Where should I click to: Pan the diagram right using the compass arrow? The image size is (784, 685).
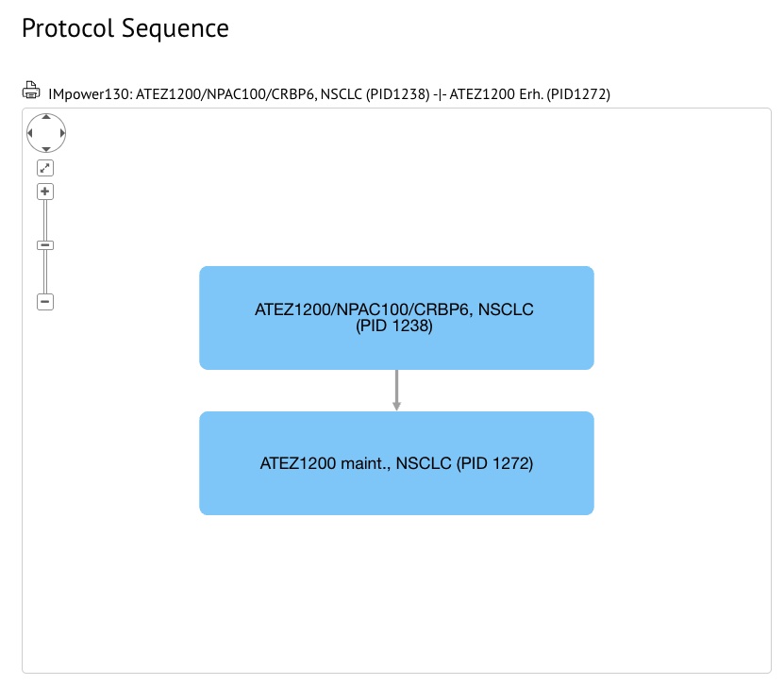59,133
